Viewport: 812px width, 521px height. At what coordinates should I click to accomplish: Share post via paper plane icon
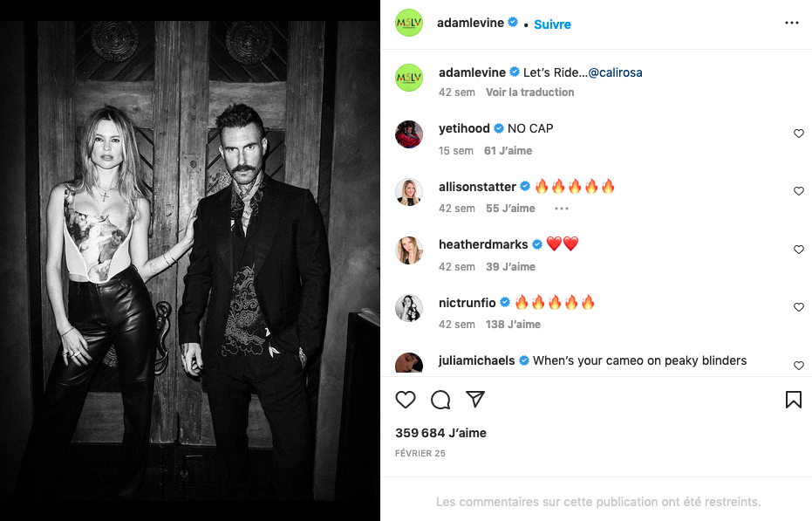[x=475, y=400]
